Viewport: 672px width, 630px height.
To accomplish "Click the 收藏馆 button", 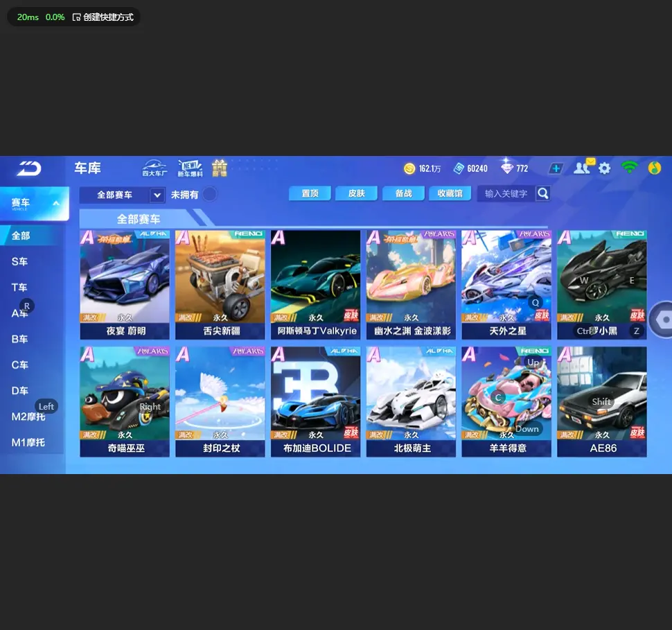I will click(x=450, y=193).
